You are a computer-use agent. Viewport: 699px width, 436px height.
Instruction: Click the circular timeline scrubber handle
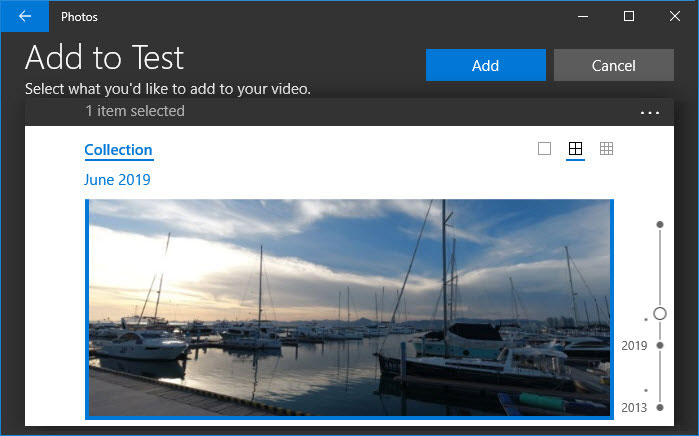660,314
